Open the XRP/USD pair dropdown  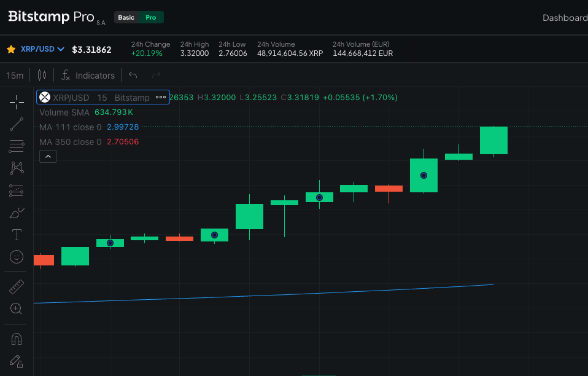click(x=42, y=49)
